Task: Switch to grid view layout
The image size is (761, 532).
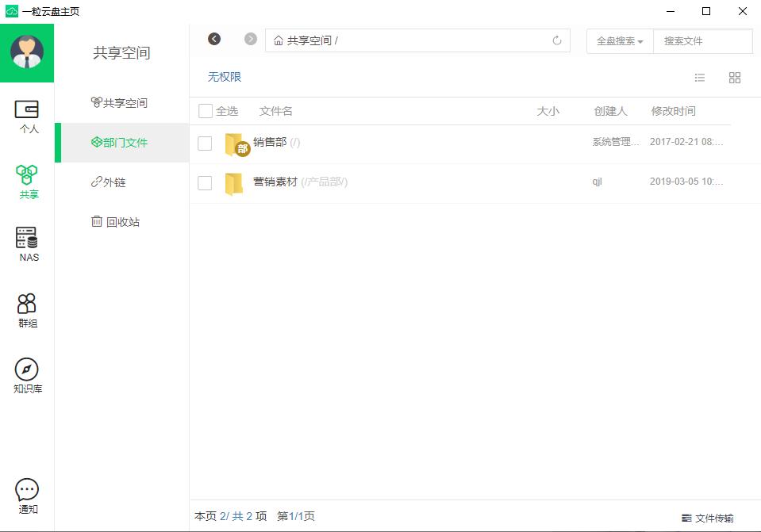Action: tap(734, 77)
